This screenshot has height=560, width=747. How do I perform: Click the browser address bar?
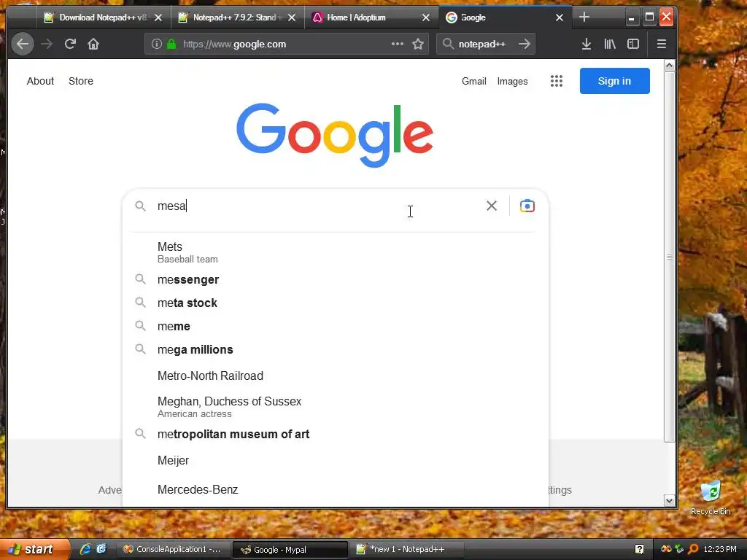(x=286, y=44)
